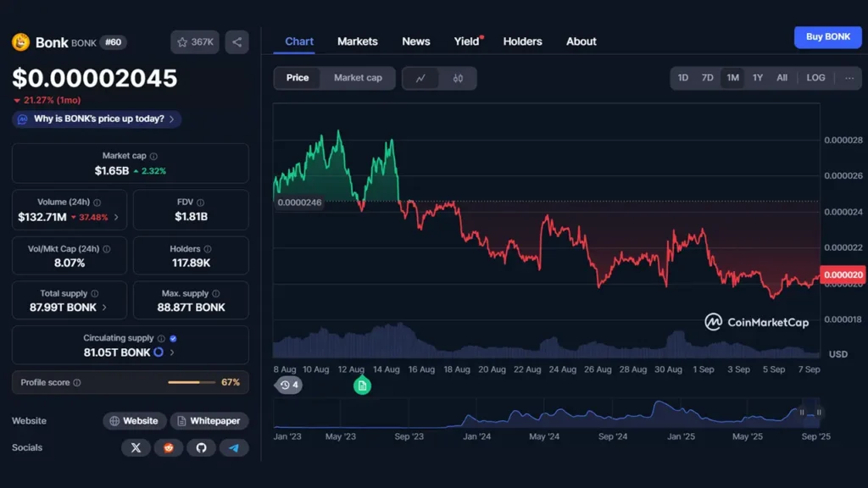Set chart range to 1M
The height and width of the screenshot is (488, 868).
pyautogui.click(x=733, y=78)
